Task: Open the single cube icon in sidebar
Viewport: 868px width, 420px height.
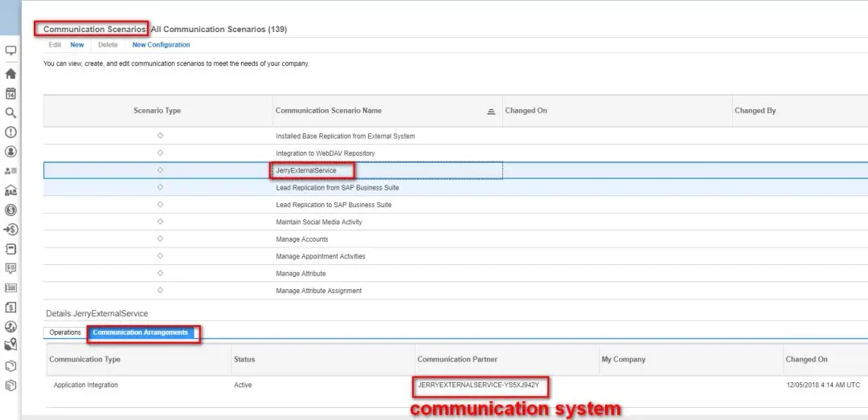Action: 10,365
